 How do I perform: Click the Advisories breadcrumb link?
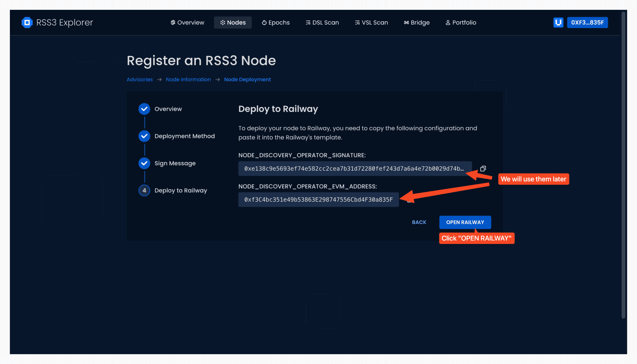click(x=140, y=80)
